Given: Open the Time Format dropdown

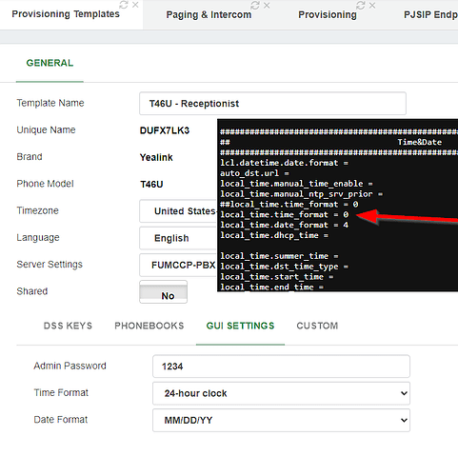Looking at the screenshot, I should [x=281, y=393].
